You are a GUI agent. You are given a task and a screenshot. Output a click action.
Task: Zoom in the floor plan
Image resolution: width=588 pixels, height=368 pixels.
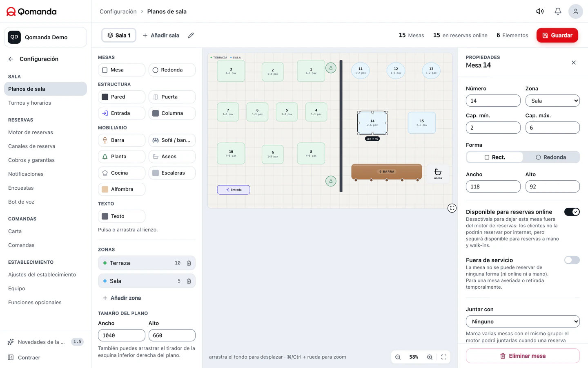tap(430, 357)
